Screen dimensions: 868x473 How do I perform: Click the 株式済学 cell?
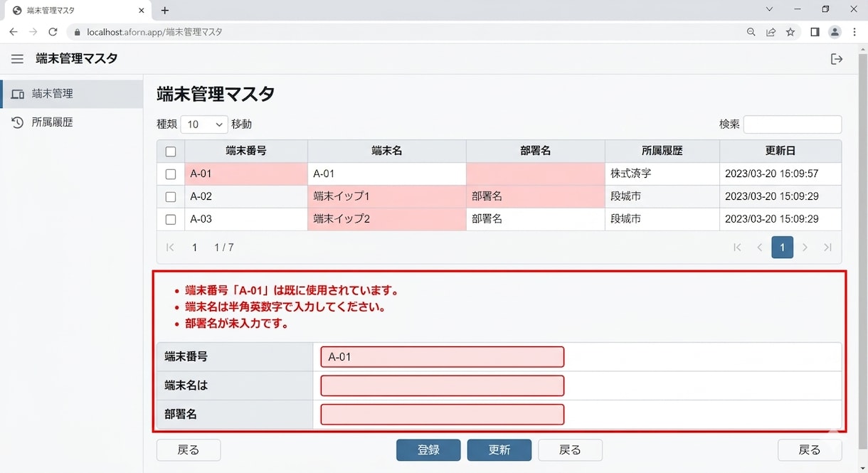tap(662, 174)
